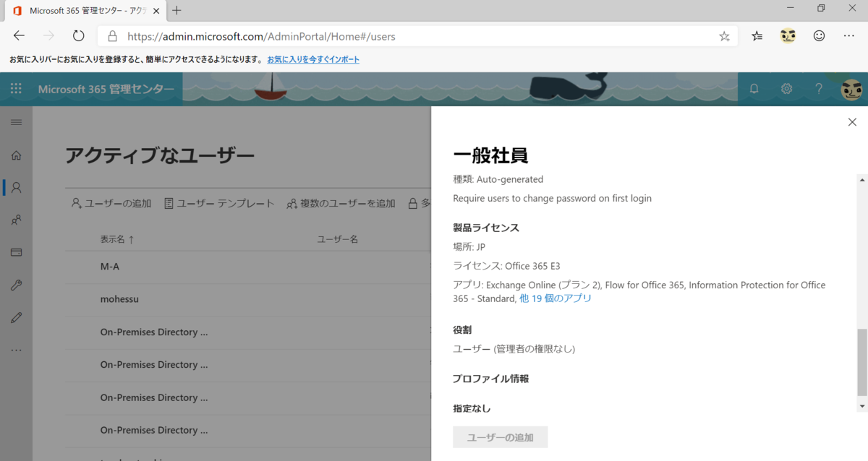The height and width of the screenshot is (461, 868).
Task: Click アクティブなユーザー page heading
Action: click(160, 155)
